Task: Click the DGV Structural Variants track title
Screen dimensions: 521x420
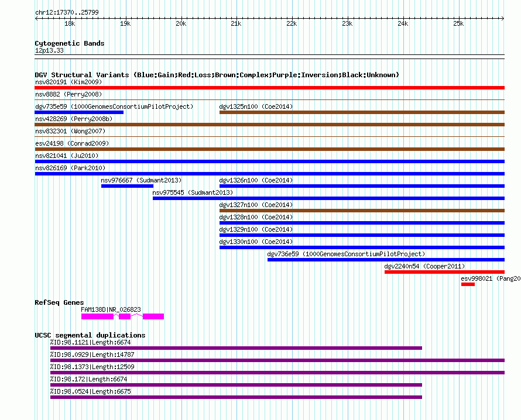Action: [x=217, y=75]
